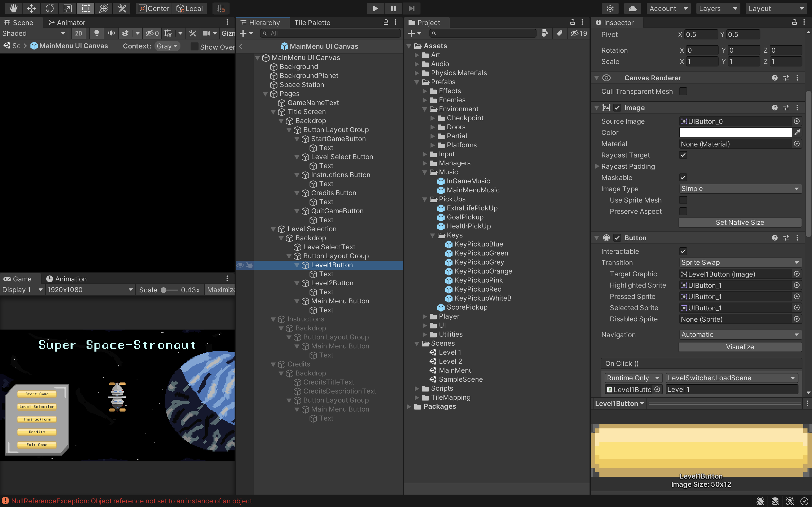
Task: Click the Visualize button under Navigation
Action: click(740, 346)
